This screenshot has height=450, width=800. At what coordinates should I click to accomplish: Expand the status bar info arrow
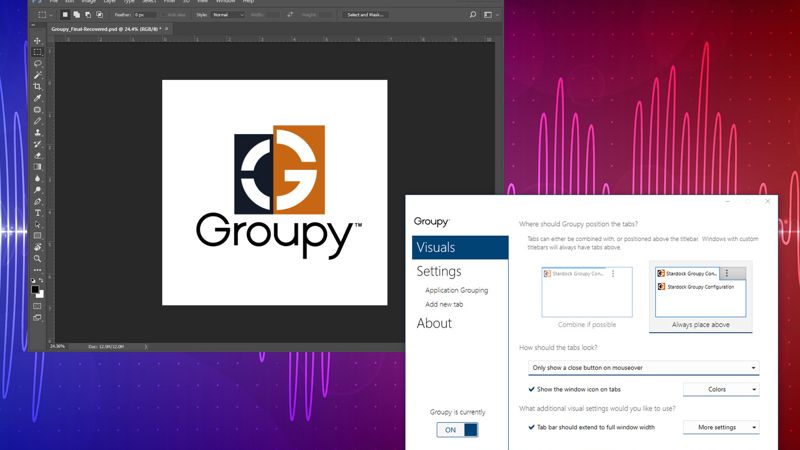(x=146, y=347)
